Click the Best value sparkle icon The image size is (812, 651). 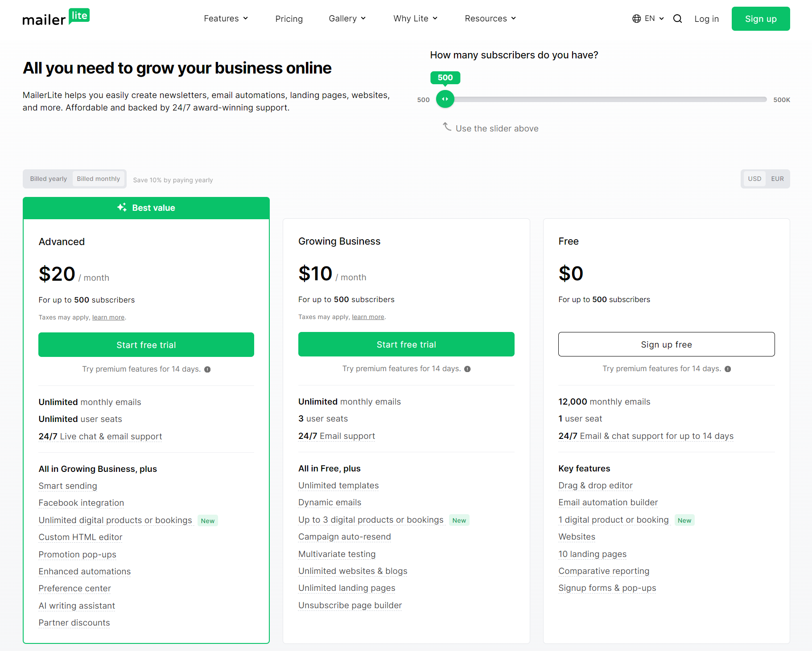(122, 208)
